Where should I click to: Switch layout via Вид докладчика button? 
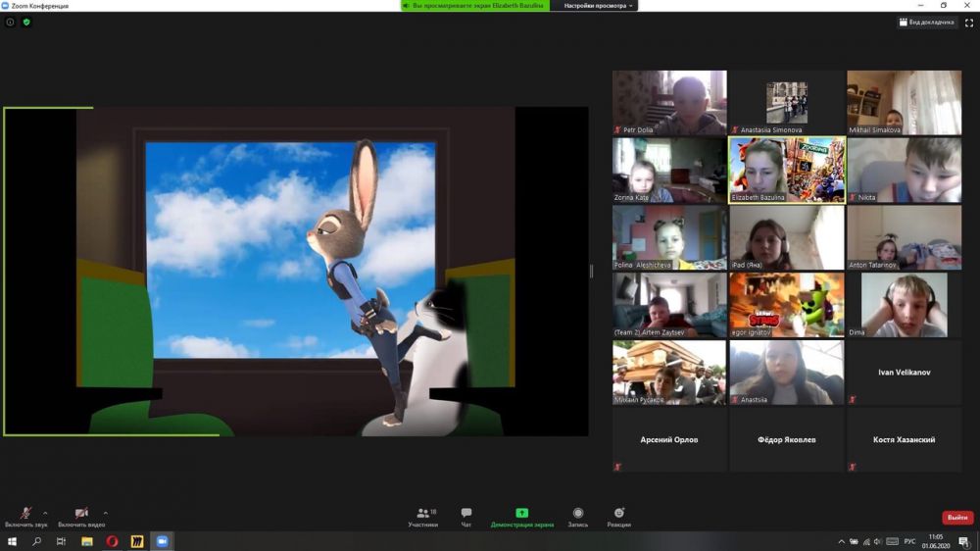927,22
